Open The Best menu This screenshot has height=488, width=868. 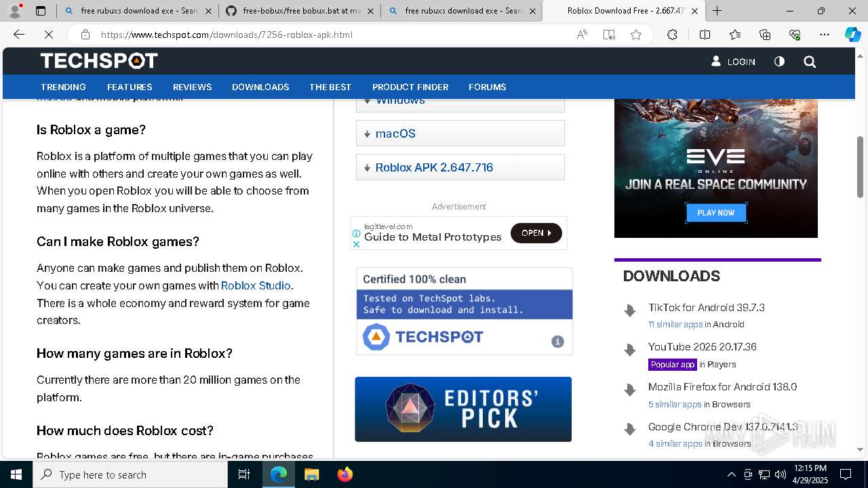pos(330,87)
